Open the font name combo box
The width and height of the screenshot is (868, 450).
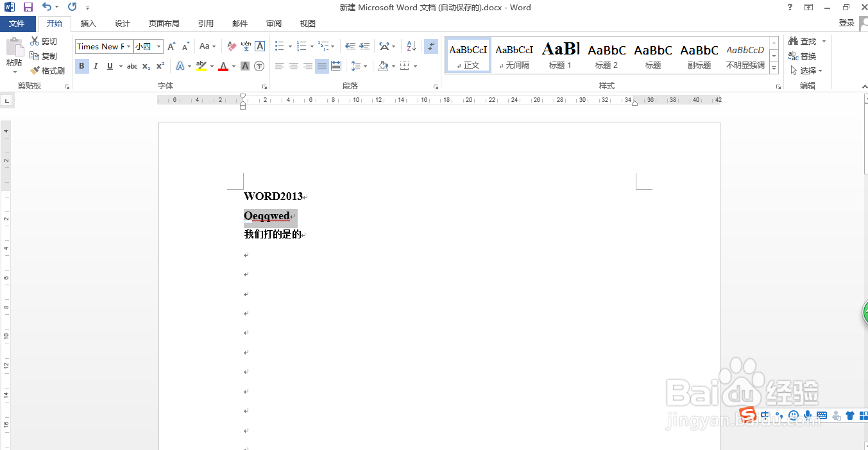click(x=103, y=46)
